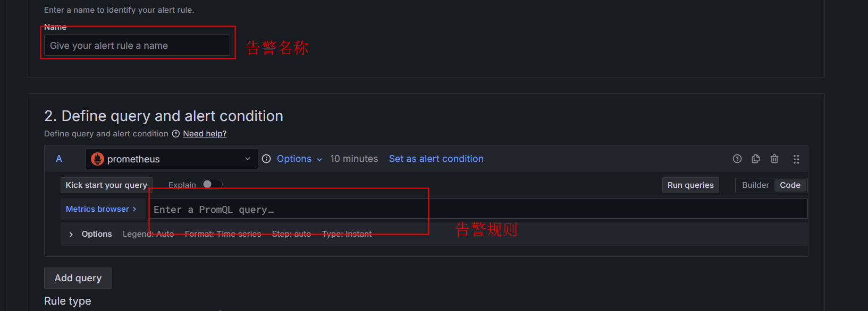Open the Need help link
This screenshot has height=311, width=868.
pyautogui.click(x=205, y=133)
